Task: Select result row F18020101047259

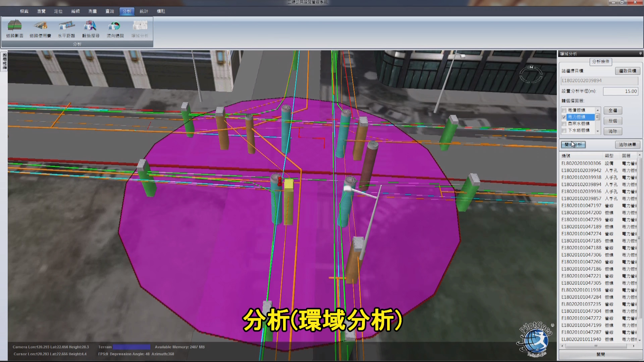Action: click(599, 220)
